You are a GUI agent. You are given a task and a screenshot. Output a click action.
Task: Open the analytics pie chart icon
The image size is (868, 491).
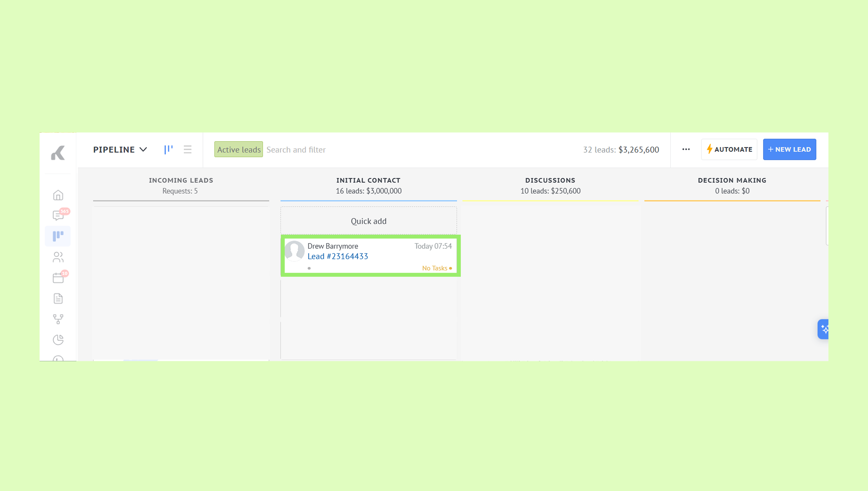[58, 340]
